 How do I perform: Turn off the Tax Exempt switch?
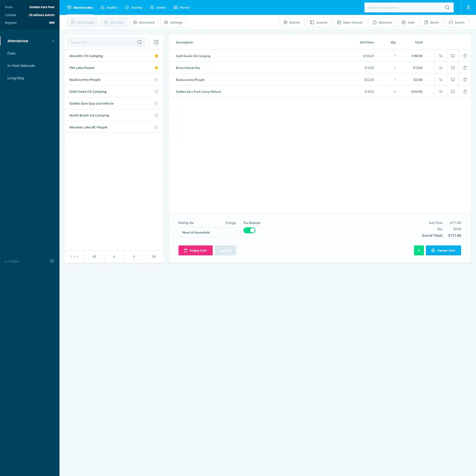(x=249, y=230)
